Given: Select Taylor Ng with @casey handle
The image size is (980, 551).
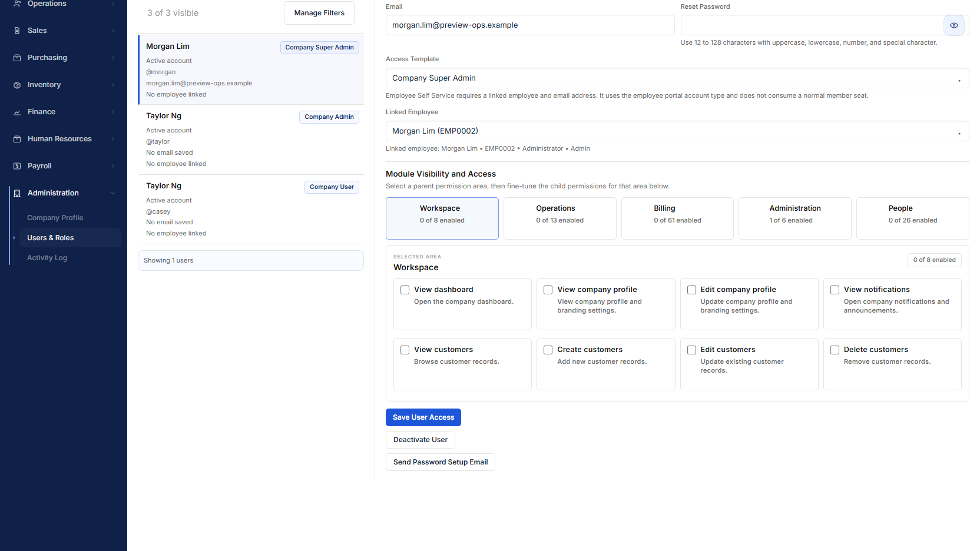Looking at the screenshot, I should point(251,210).
